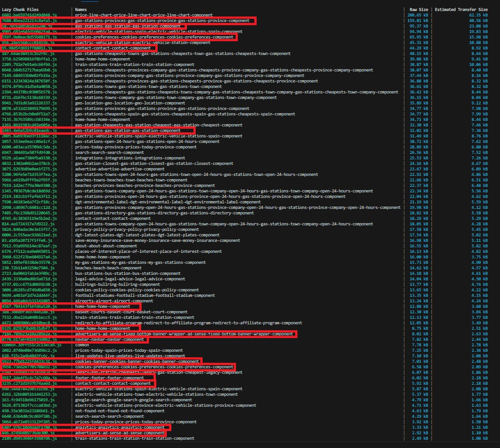This screenshot has height=448, width=500.
Task: Click the 'Lazy Chunk Files' column header
Action: 20,9
